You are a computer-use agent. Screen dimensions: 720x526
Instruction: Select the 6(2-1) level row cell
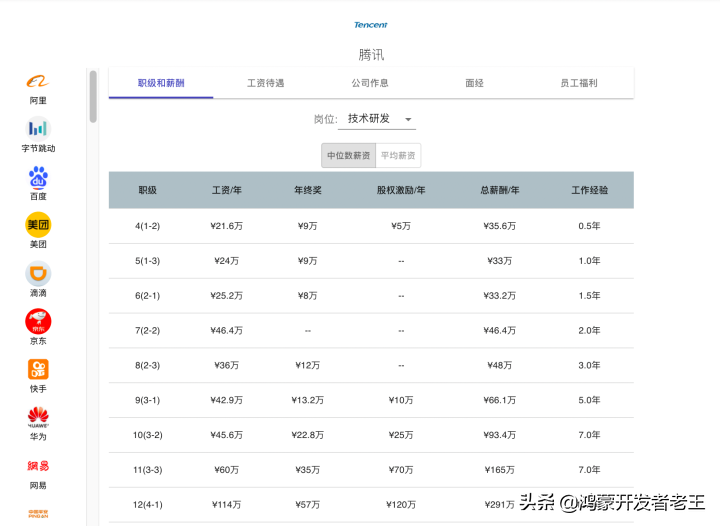pos(147,296)
